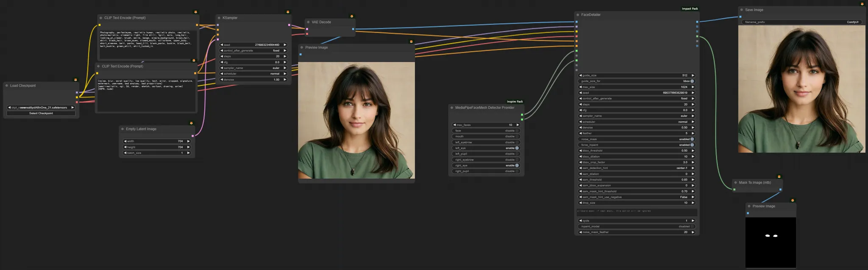Open FaceDetailer scheduler dropdown
The width and height of the screenshot is (868, 270).
pos(637,122)
